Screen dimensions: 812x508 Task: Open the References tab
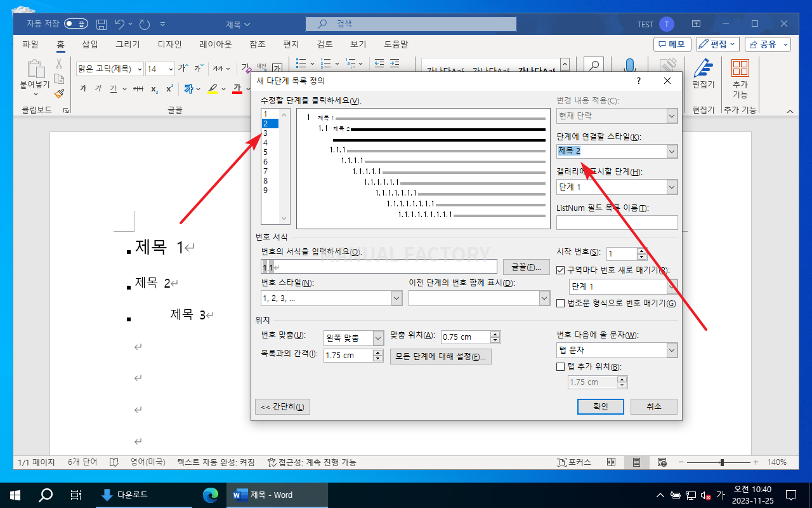tap(258, 44)
